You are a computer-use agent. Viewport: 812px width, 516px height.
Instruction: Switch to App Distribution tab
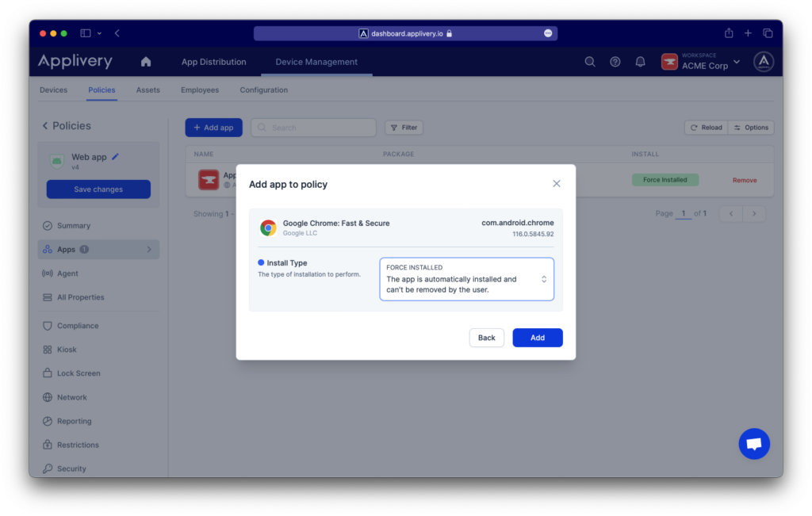(213, 62)
